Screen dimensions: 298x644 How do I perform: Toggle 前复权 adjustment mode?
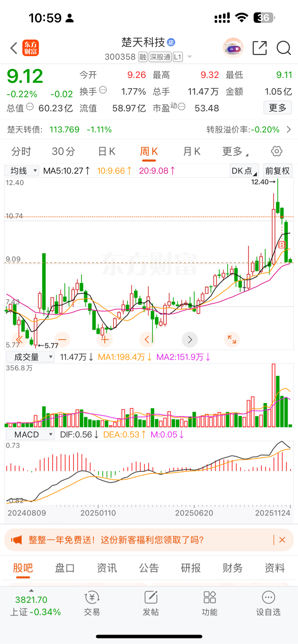coord(277,171)
